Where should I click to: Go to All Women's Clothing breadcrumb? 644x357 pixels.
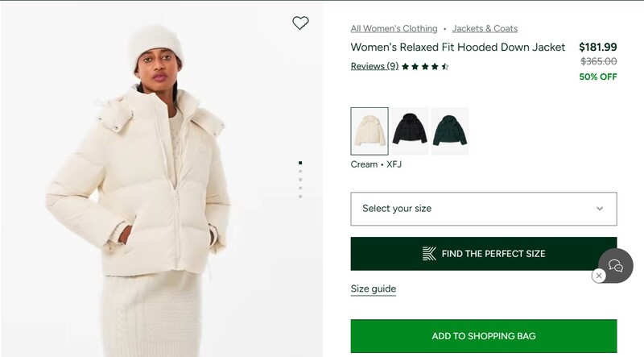pyautogui.click(x=394, y=28)
